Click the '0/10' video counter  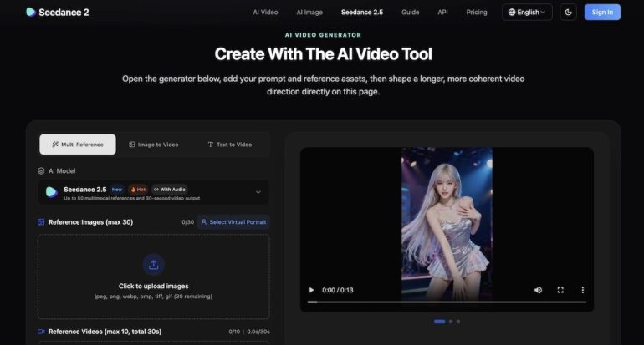234,332
